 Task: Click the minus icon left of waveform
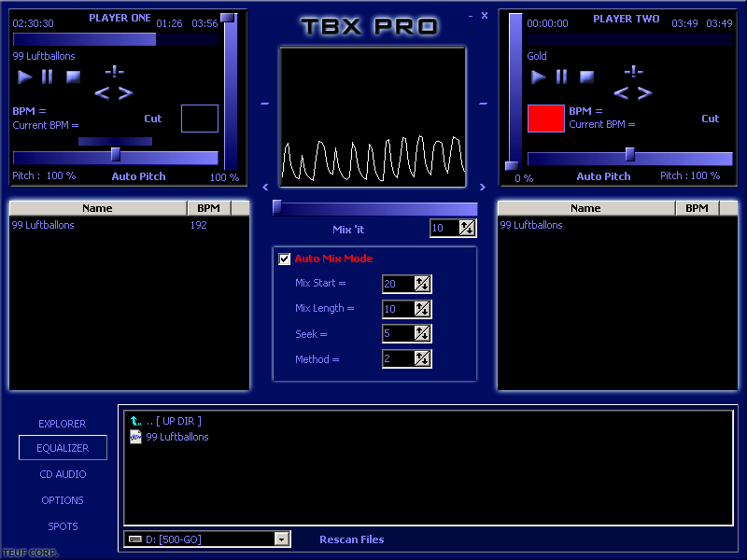point(265,104)
